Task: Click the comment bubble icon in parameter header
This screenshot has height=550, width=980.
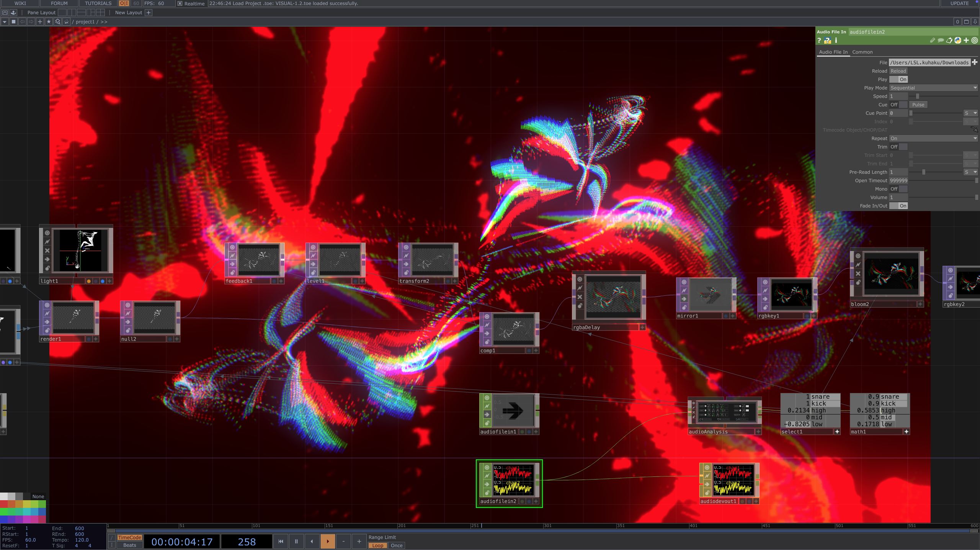Action: coord(941,41)
